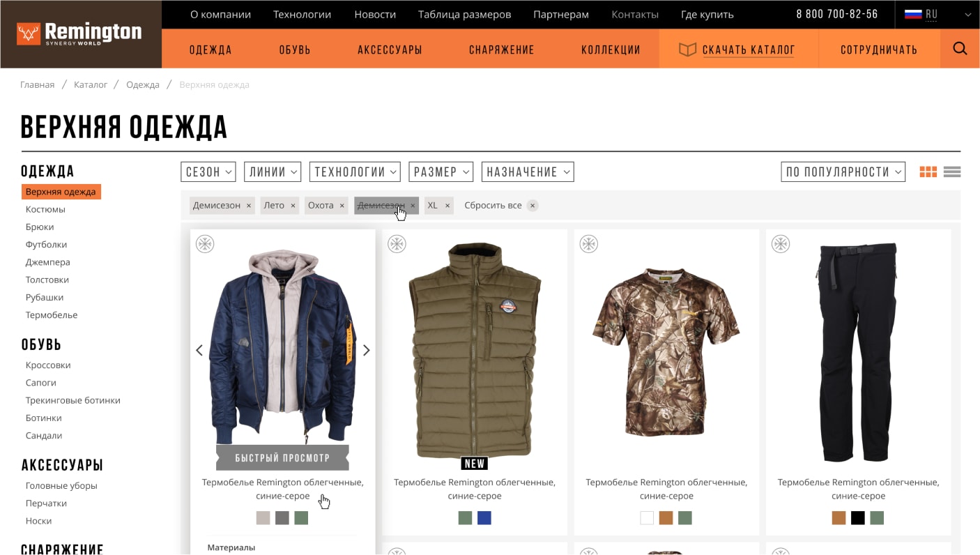
Task: Open the Коллекции main menu
Action: pyautogui.click(x=611, y=50)
